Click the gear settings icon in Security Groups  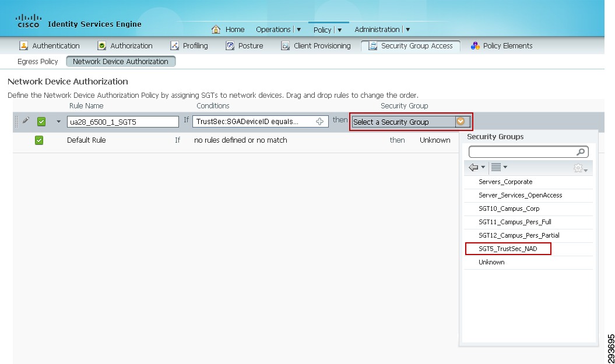[578, 168]
